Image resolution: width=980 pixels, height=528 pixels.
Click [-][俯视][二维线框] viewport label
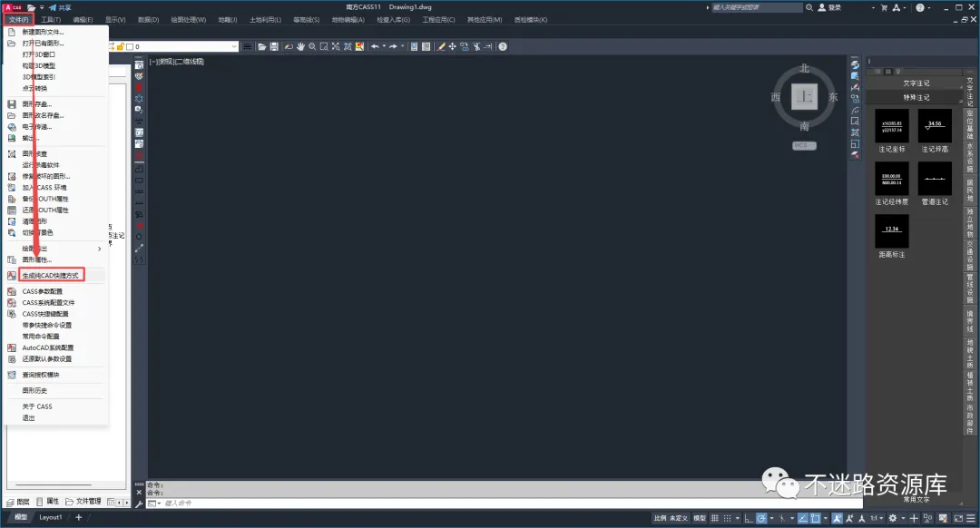[x=176, y=61]
